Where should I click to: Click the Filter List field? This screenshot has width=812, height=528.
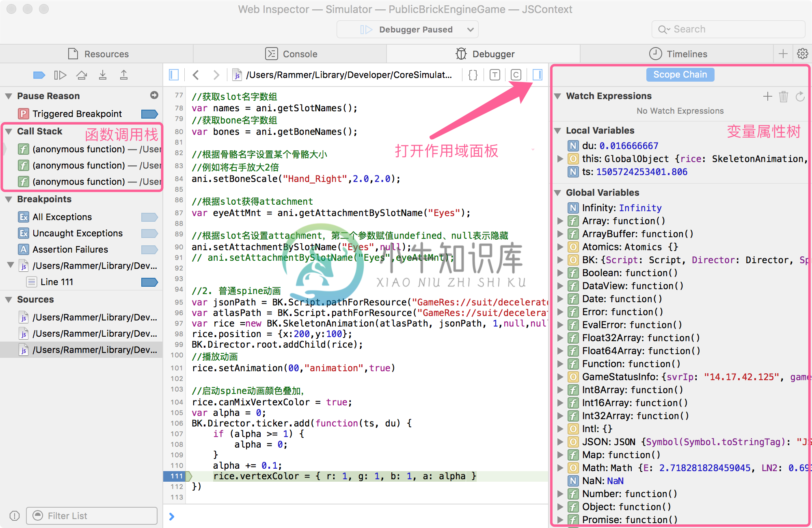coord(92,516)
